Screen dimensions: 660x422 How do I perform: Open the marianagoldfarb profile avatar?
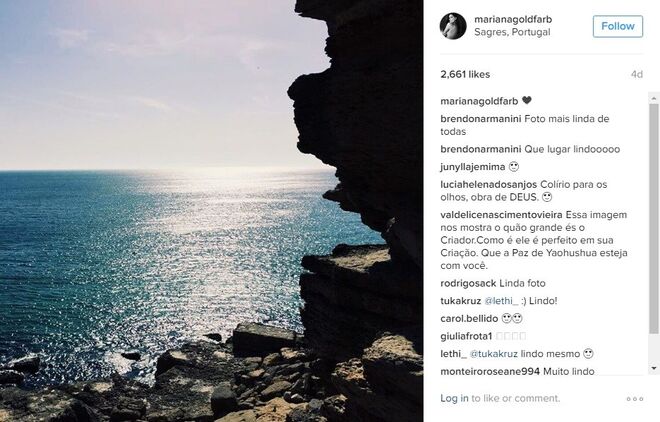pyautogui.click(x=453, y=26)
